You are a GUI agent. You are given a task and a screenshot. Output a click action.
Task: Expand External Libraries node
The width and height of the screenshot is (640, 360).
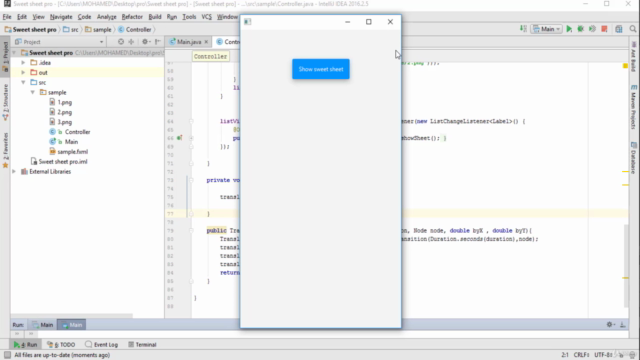14,171
